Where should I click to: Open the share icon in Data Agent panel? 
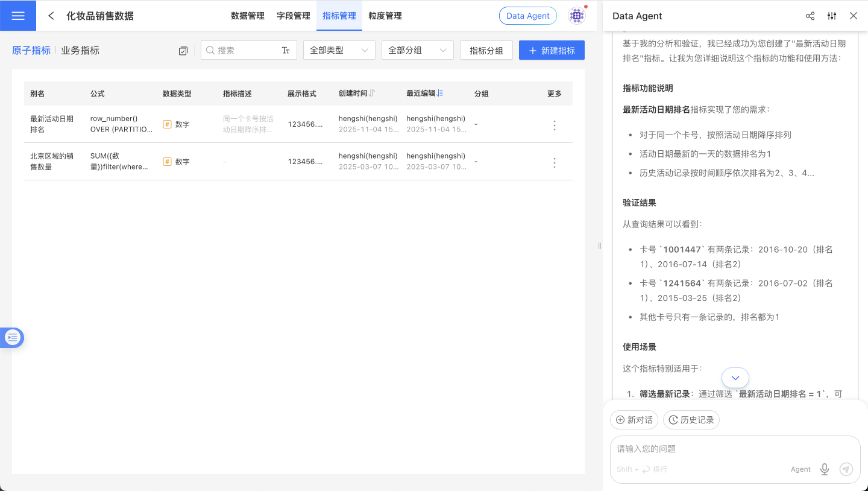[810, 16]
